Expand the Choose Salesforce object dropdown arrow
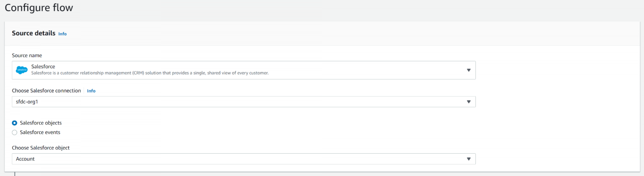This screenshot has height=176, width=644. (x=468, y=159)
